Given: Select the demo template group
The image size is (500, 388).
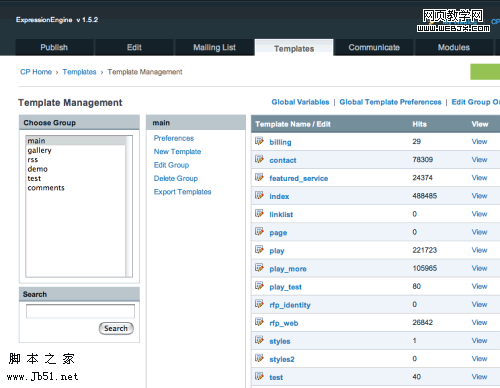Looking at the screenshot, I should point(38,169).
